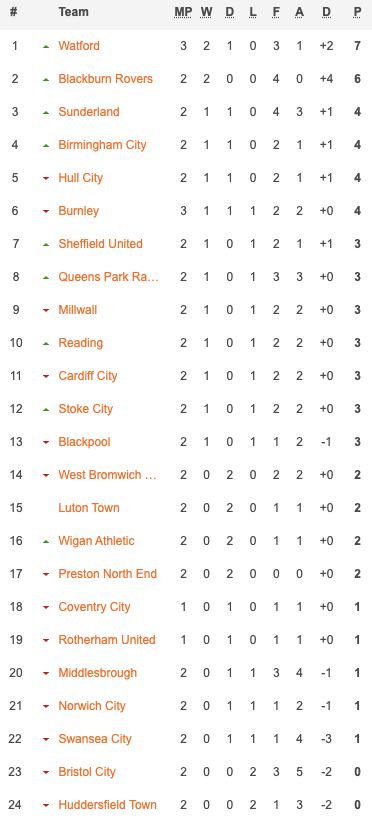The width and height of the screenshot is (372, 818).
Task: Click the green up arrow beside Reading
Action: (x=46, y=343)
